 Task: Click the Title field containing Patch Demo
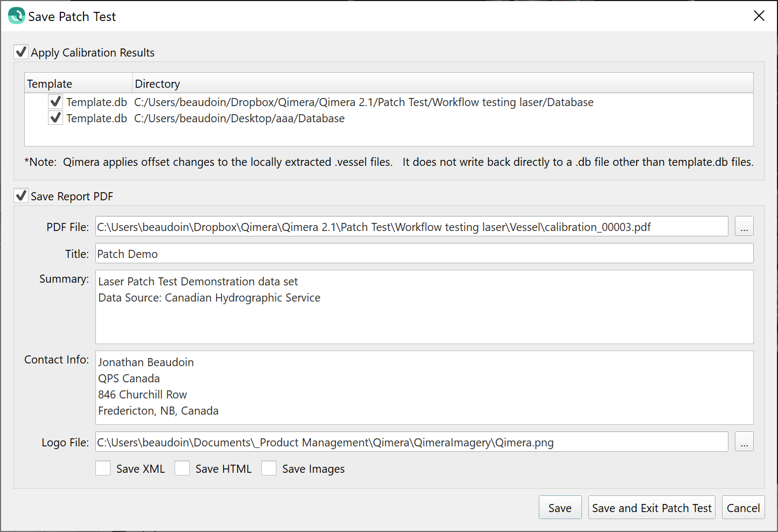tap(424, 254)
